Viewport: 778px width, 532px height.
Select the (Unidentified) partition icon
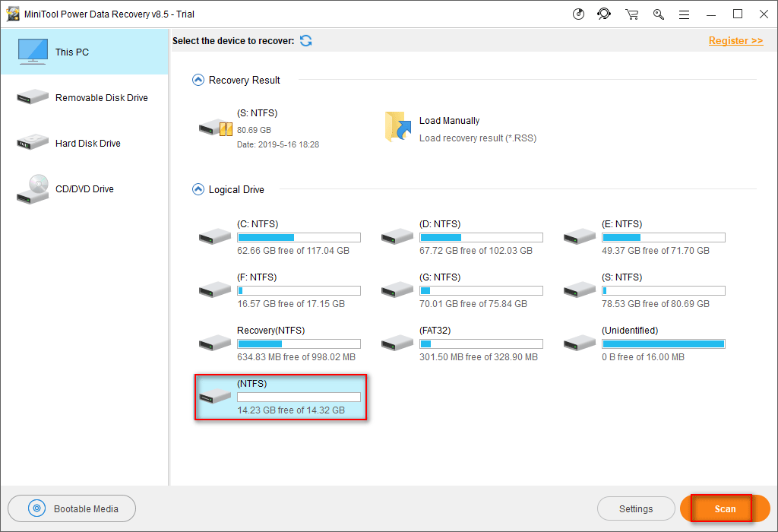580,343
